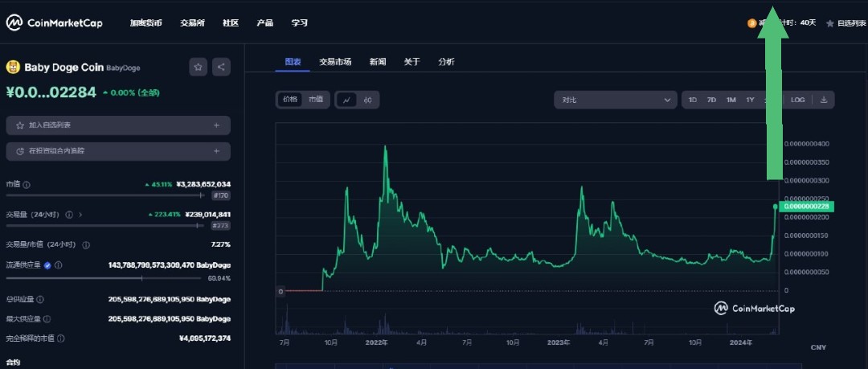Screen dimensions: 868x369
Task: Share Baby Doge Coin via share icon
Action: click(222, 67)
